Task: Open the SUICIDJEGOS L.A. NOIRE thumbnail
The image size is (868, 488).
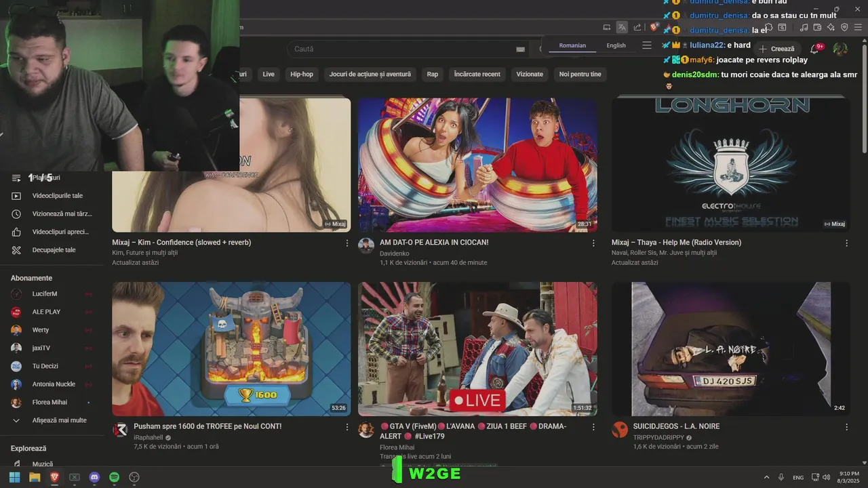Action: coord(730,349)
